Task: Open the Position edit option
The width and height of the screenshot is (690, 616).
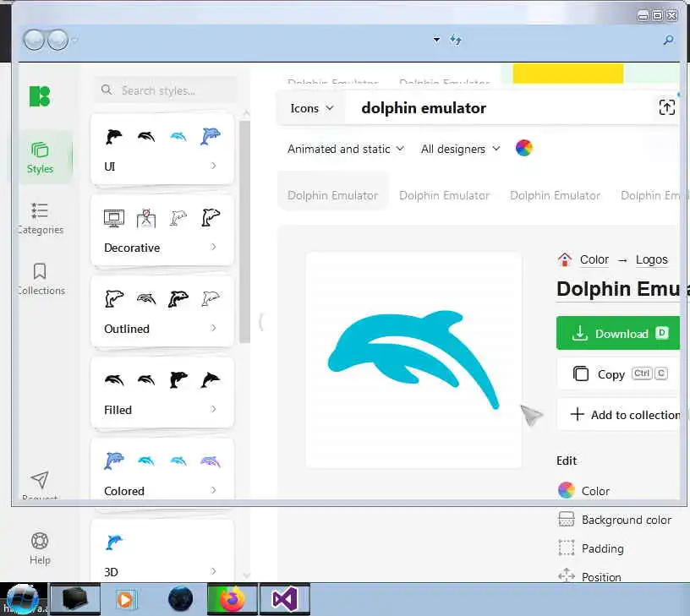Action: click(589, 576)
